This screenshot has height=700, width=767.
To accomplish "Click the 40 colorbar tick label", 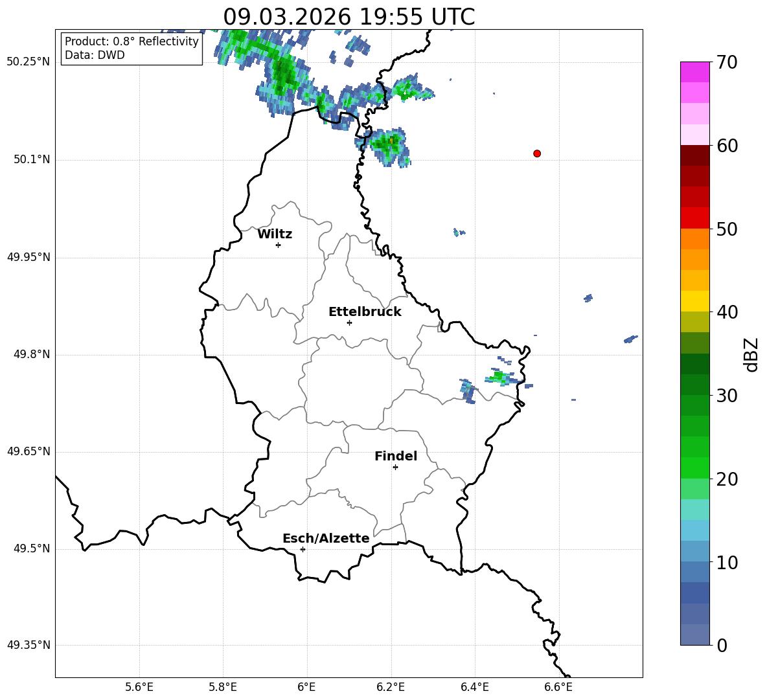I will point(727,312).
